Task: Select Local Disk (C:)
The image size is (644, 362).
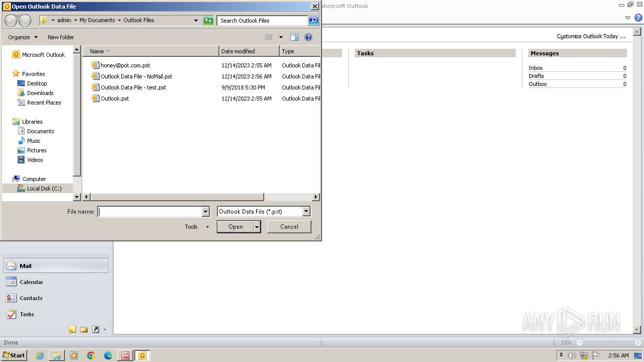Action: coord(44,189)
